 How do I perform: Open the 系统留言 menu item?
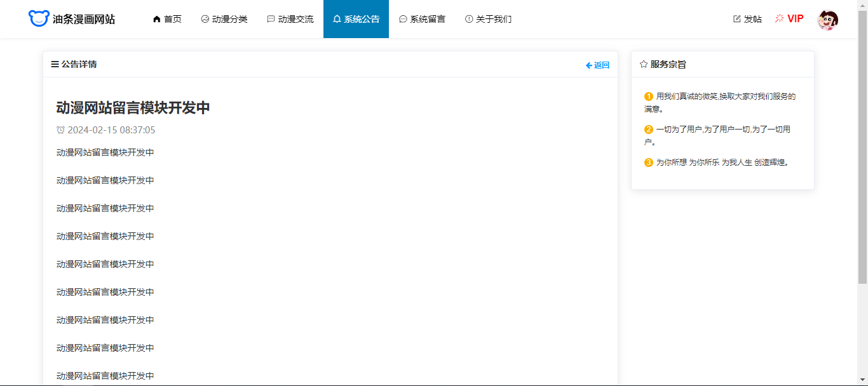click(x=422, y=19)
